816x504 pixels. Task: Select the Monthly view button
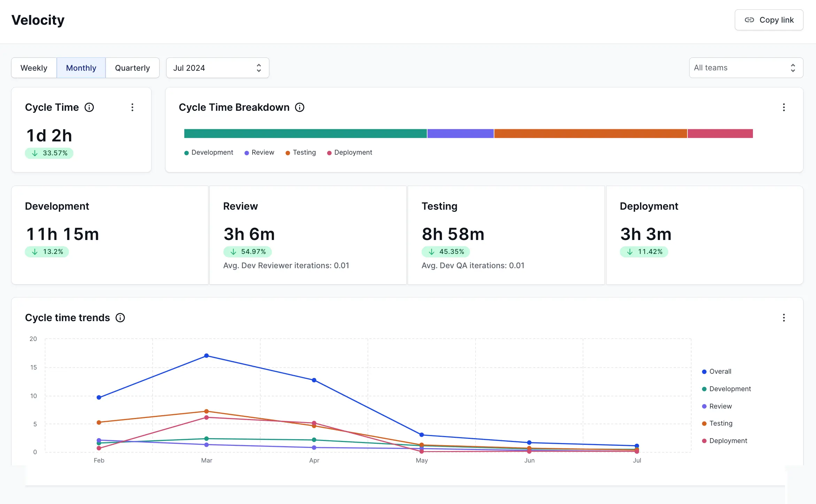[x=81, y=68]
